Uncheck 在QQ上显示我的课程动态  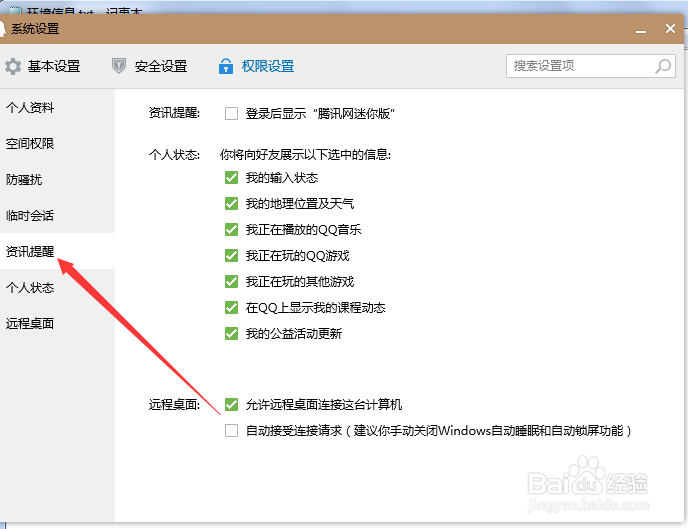coord(231,307)
